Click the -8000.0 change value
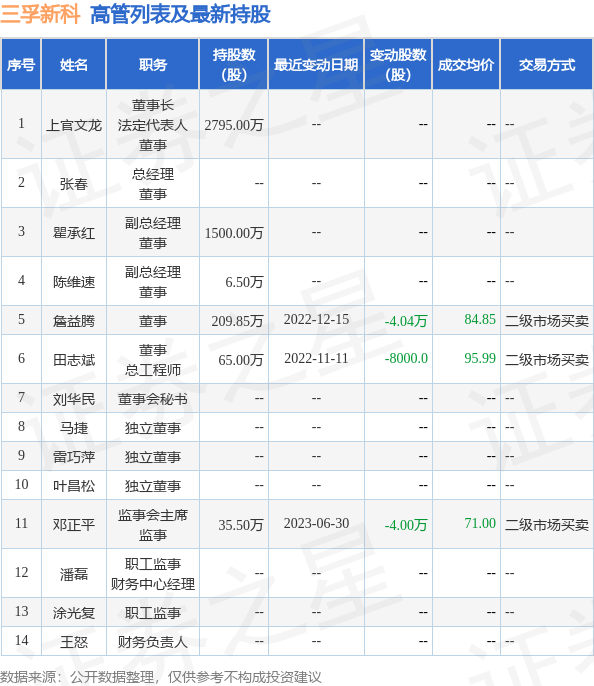This screenshot has height=686, width=594. pyautogui.click(x=406, y=358)
